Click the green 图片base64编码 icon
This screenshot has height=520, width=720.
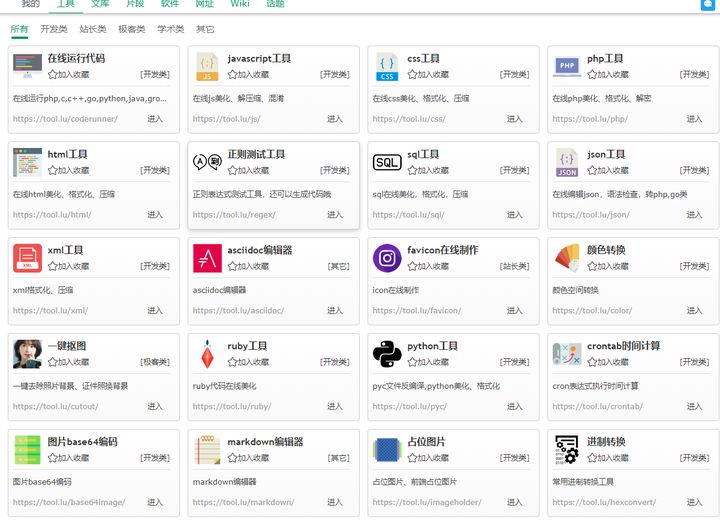click(x=28, y=450)
